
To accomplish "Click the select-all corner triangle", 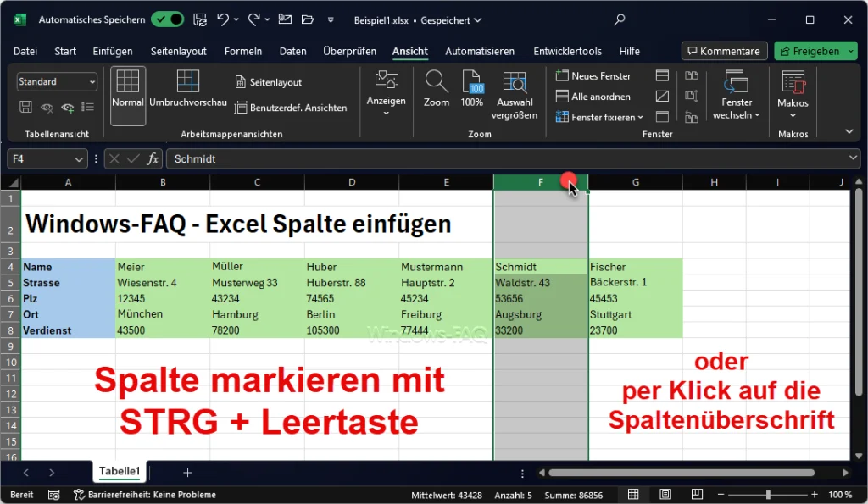I will (14, 183).
